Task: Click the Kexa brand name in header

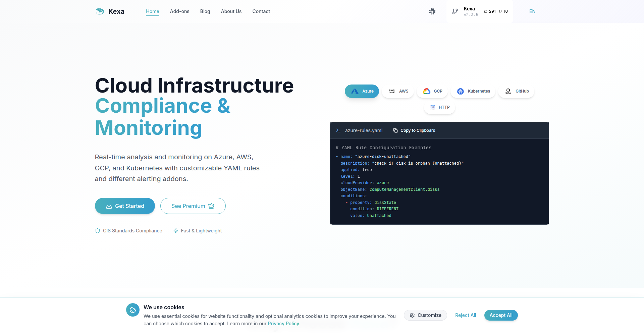Action: pyautogui.click(x=116, y=11)
